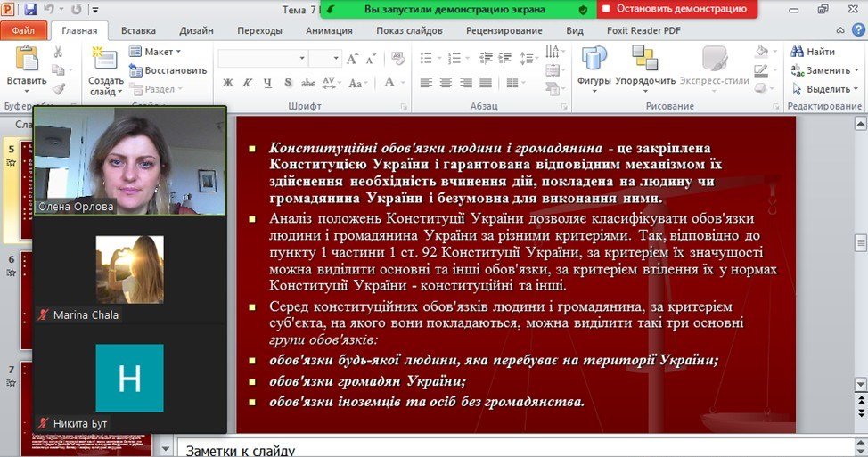Expand the font name combo box
The image size is (868, 457).
point(302,58)
